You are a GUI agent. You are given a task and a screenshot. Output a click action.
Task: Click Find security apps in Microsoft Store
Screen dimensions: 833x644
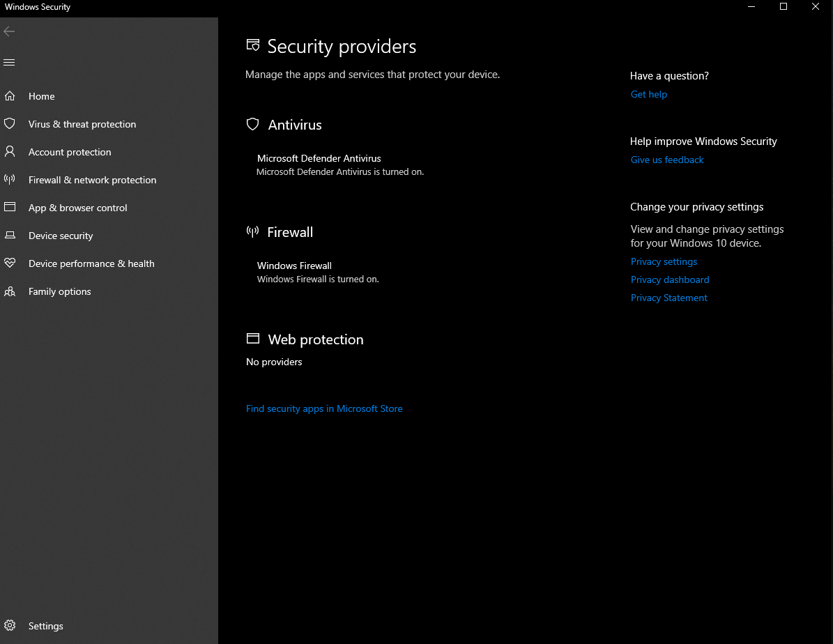[x=324, y=408]
